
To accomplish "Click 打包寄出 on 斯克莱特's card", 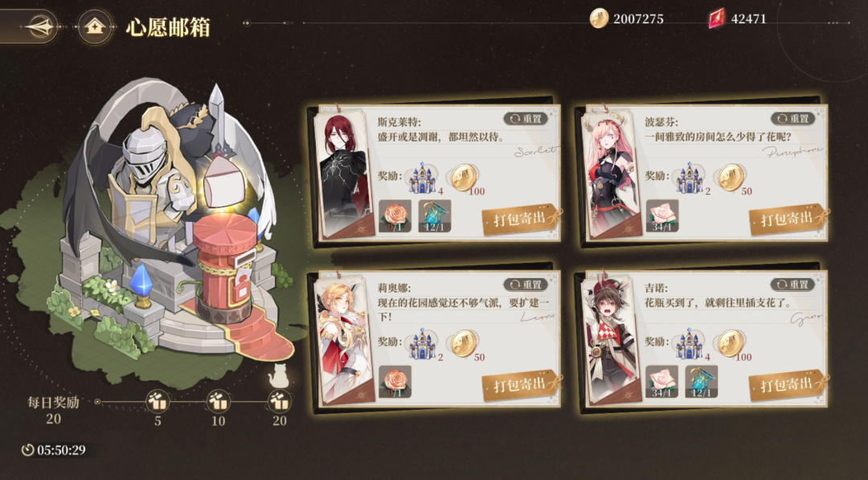I will (x=520, y=219).
